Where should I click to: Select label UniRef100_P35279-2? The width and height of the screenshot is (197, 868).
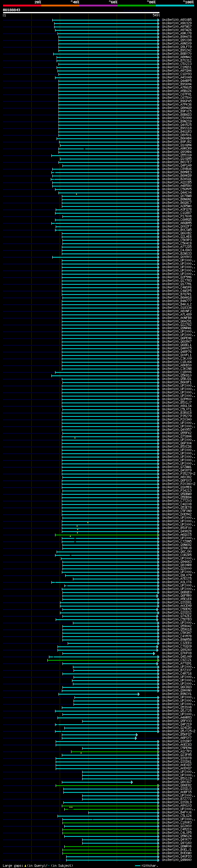179,474
